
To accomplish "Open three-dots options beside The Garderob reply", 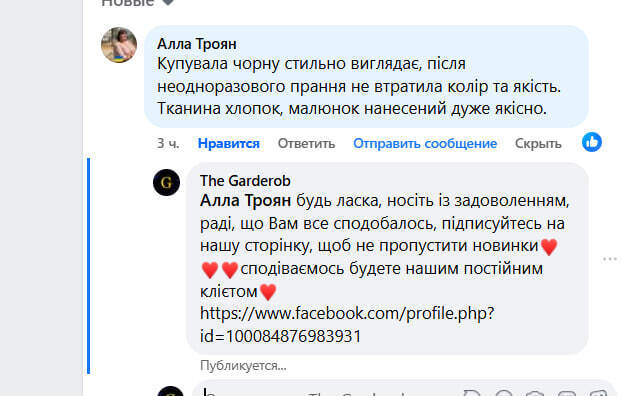I will tap(610, 259).
